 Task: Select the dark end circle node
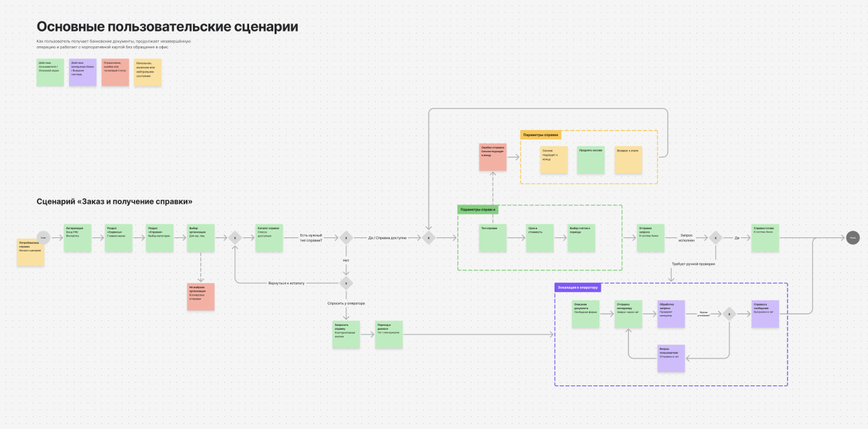click(x=852, y=237)
